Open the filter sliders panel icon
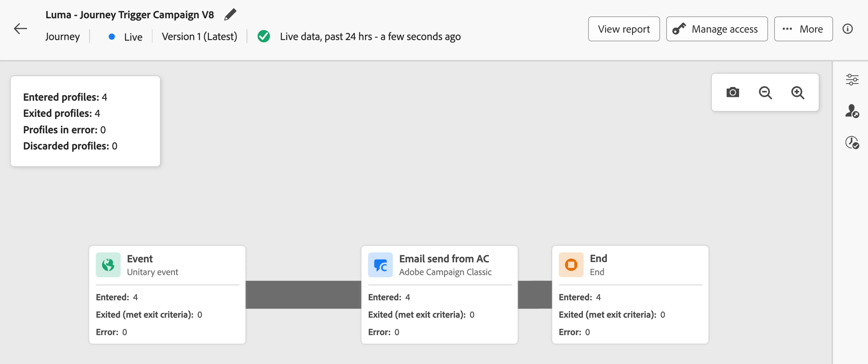 point(852,80)
